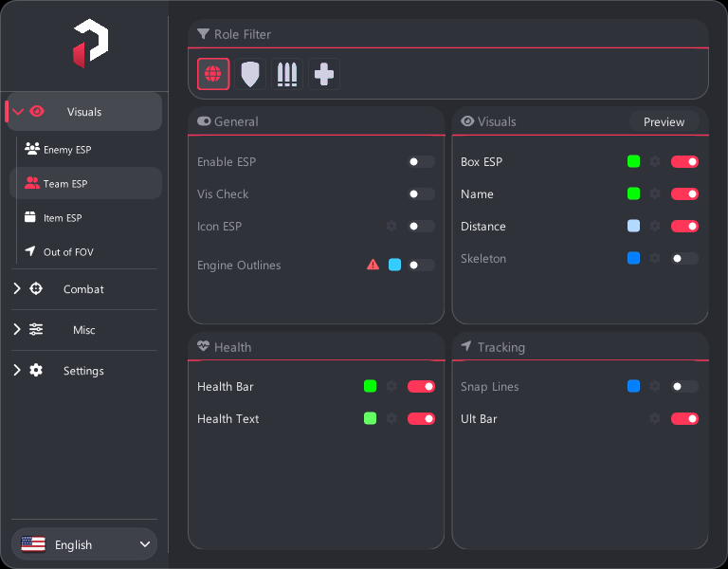The image size is (728, 569).
Task: Toggle Enable ESP switch on
Action: [x=421, y=161]
